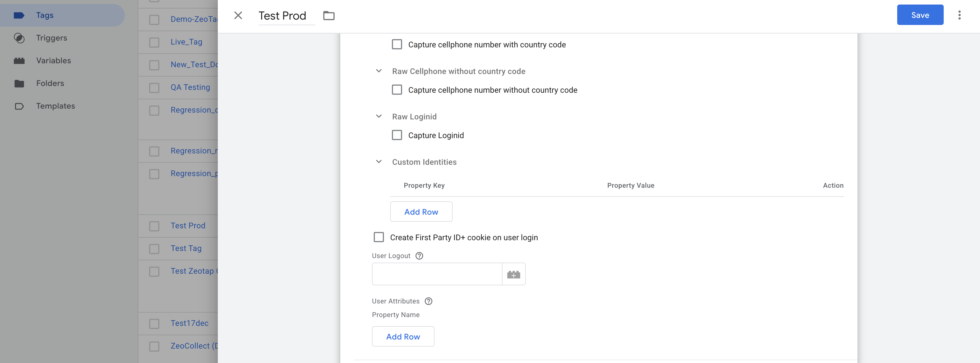980x363 pixels.
Task: Click the folder icon next to Test Prod title
Action: [329, 16]
